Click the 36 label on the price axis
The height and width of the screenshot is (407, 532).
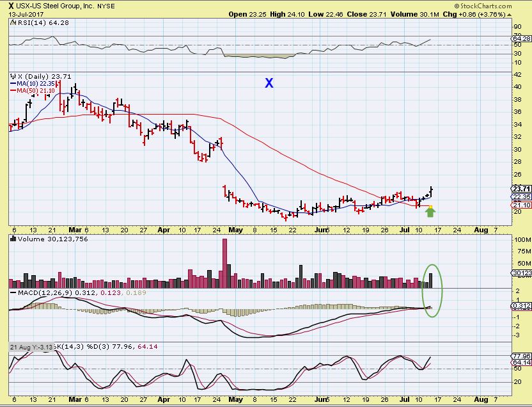(517, 112)
